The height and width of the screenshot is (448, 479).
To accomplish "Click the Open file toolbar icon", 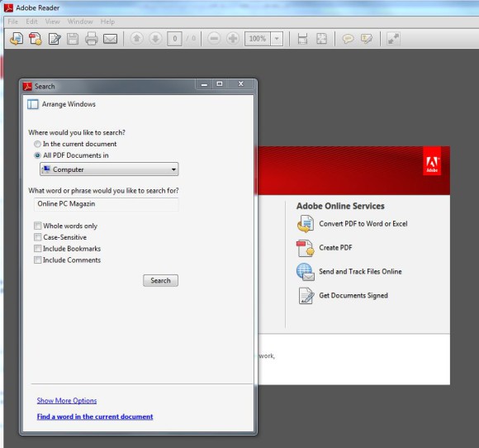I will [17, 39].
